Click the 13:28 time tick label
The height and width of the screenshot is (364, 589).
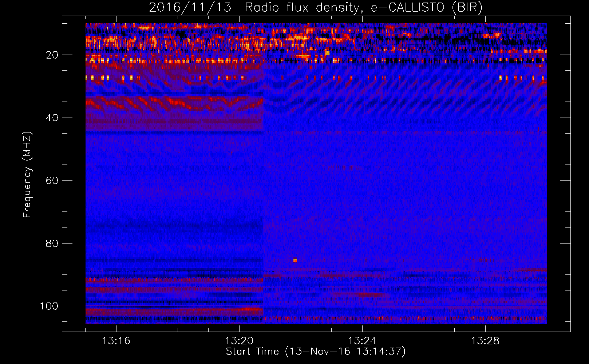pyautogui.click(x=485, y=341)
